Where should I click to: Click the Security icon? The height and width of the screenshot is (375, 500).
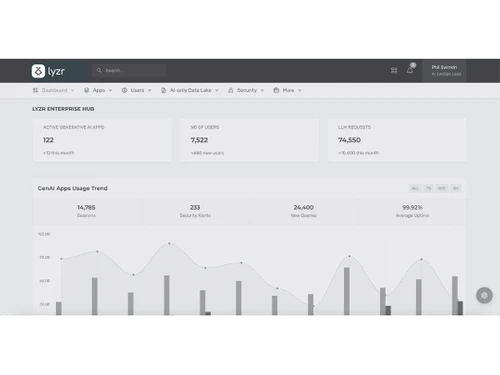(231, 90)
